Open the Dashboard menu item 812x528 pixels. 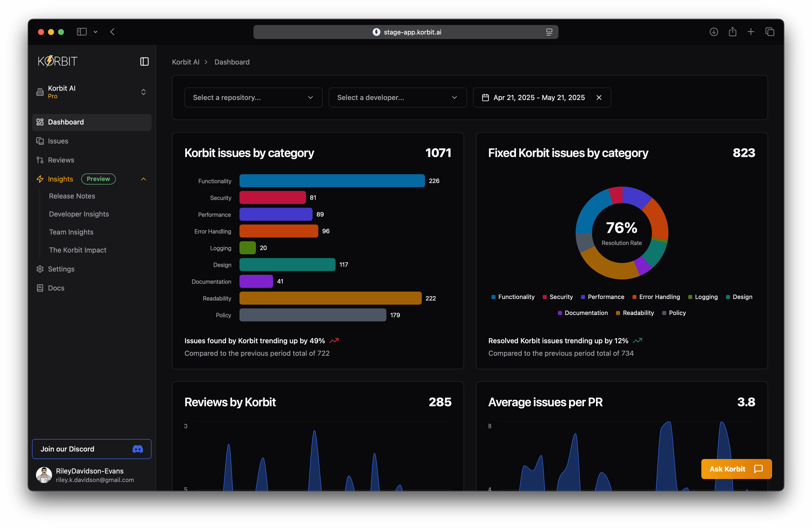(x=91, y=122)
